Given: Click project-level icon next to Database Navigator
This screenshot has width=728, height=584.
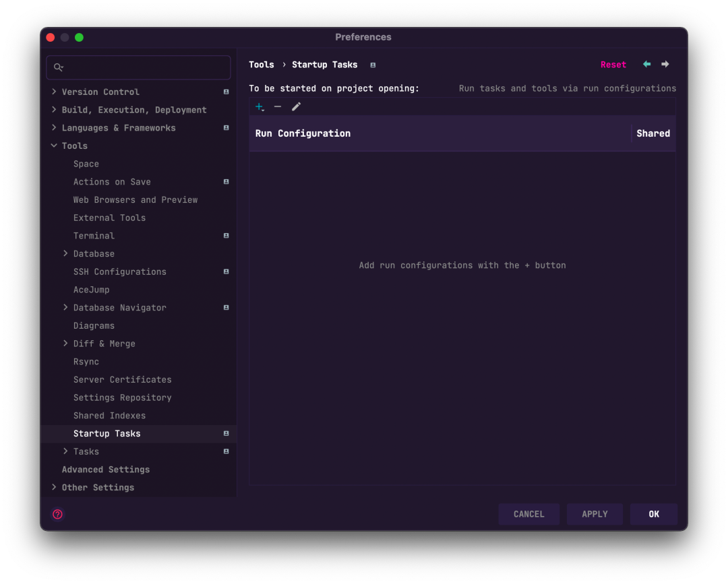Looking at the screenshot, I should (226, 308).
